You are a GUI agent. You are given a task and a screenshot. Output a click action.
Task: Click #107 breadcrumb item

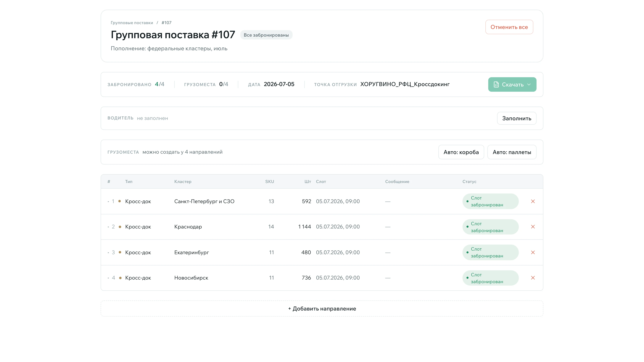166,23
